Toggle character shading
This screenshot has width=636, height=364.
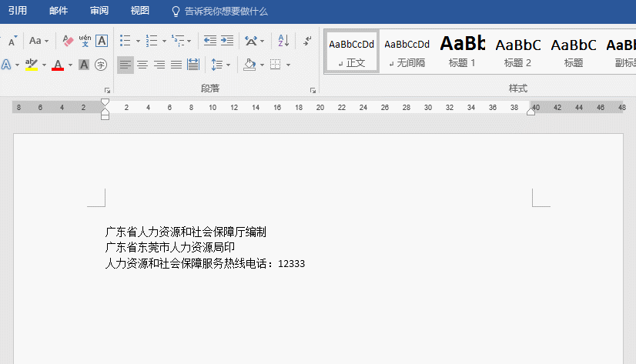click(84, 65)
